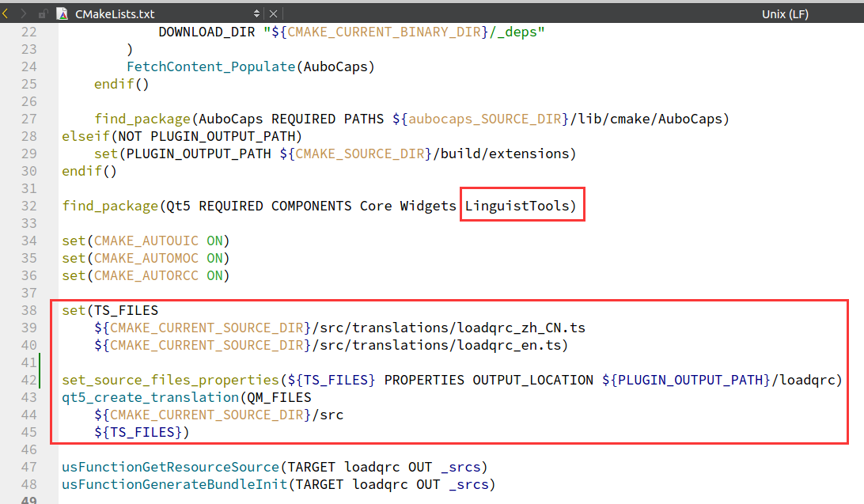Click ${CMAKE_CURRENT_SOURCE_DIR}/src on line 44
864x504 pixels.
point(218,415)
